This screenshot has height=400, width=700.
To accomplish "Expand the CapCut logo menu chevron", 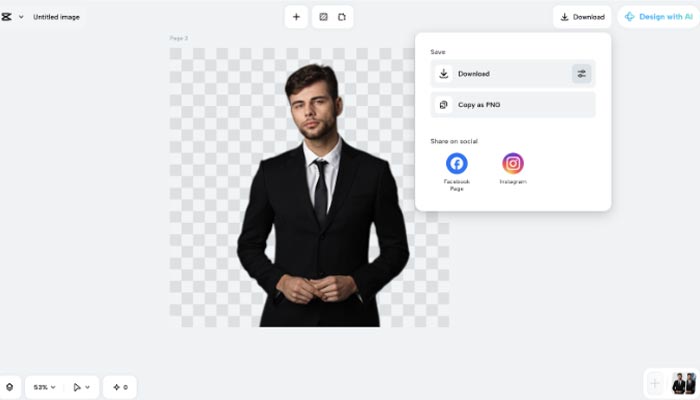I will (21, 17).
